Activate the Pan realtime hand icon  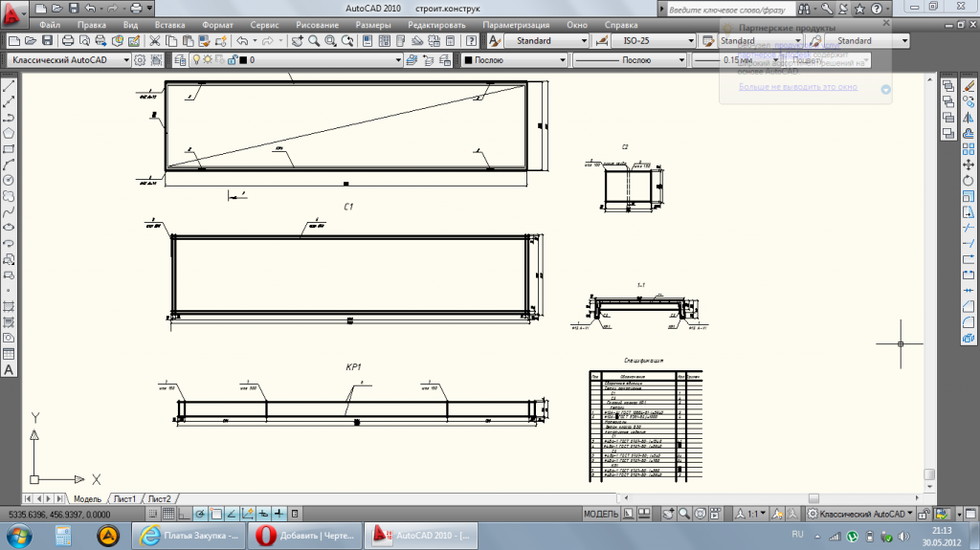point(298,40)
